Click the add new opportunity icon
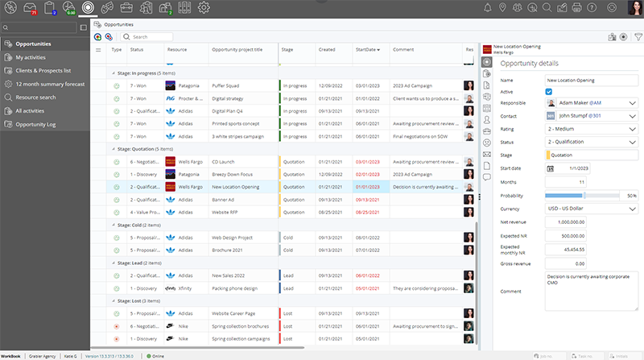The height and width of the screenshot is (360, 644). pos(98,37)
